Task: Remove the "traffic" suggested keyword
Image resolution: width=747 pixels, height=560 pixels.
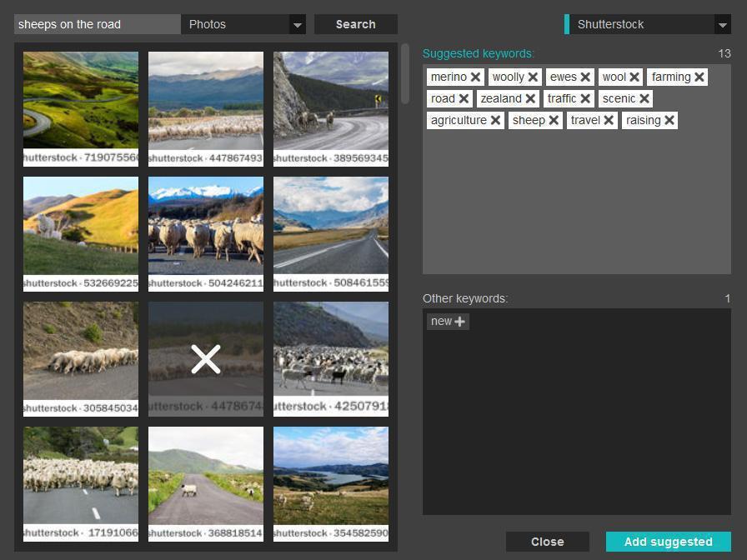Action: tap(586, 98)
